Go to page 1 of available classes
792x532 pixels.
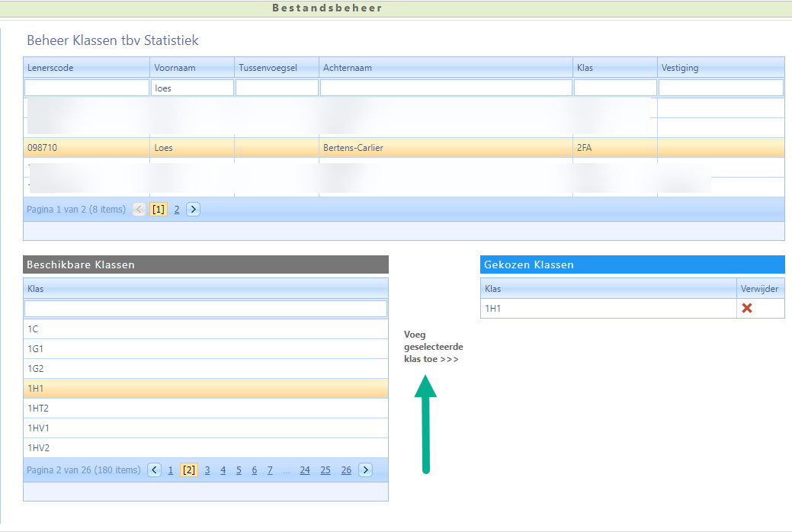coord(171,470)
